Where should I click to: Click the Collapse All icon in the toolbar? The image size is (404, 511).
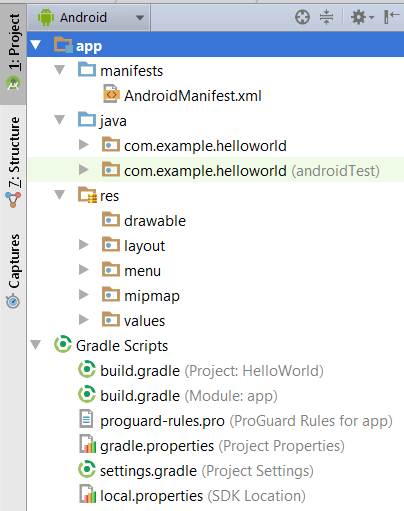[x=326, y=17]
